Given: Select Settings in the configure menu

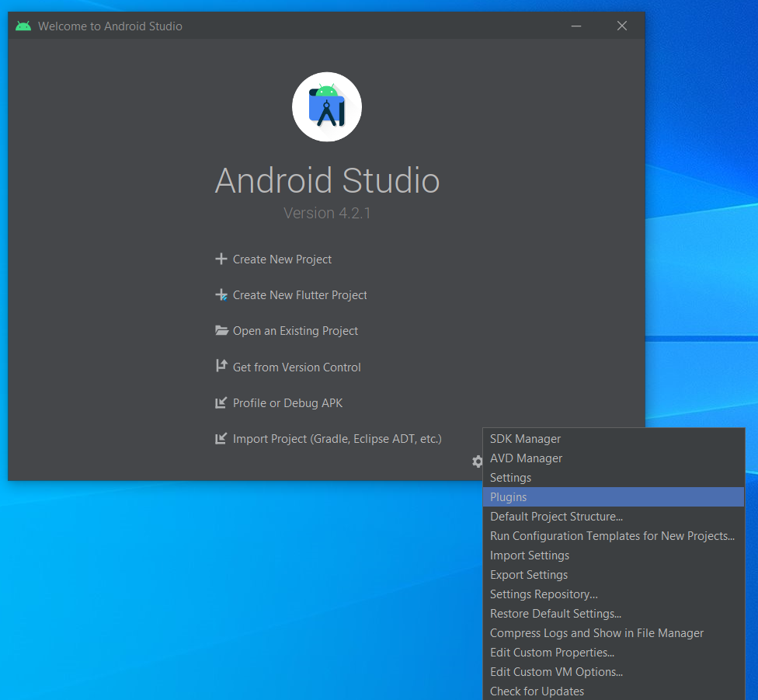Looking at the screenshot, I should pyautogui.click(x=614, y=478).
